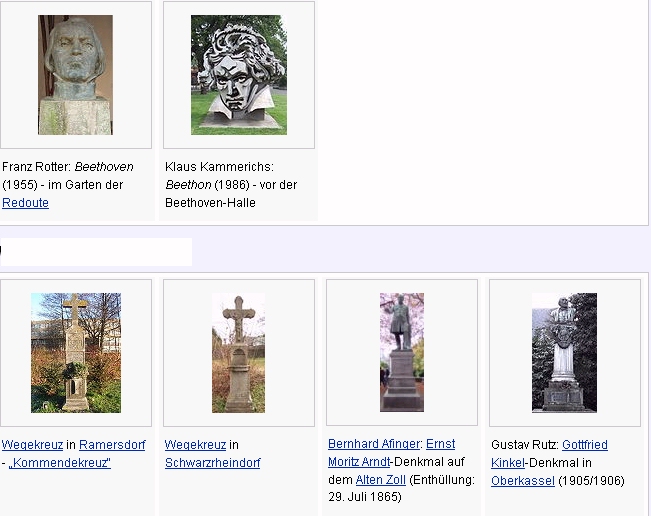View the Ramersdorf Kommendekreuz wayside cross image

point(75,352)
